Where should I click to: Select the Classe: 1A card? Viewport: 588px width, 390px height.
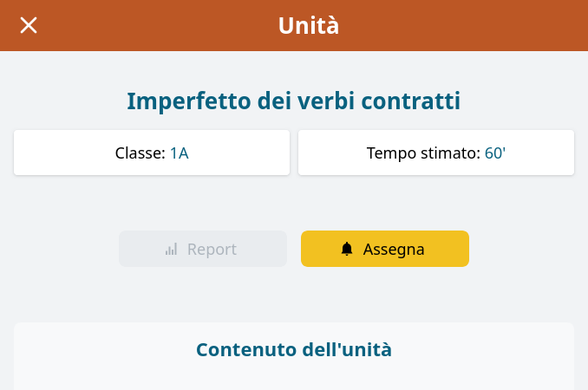pos(152,153)
